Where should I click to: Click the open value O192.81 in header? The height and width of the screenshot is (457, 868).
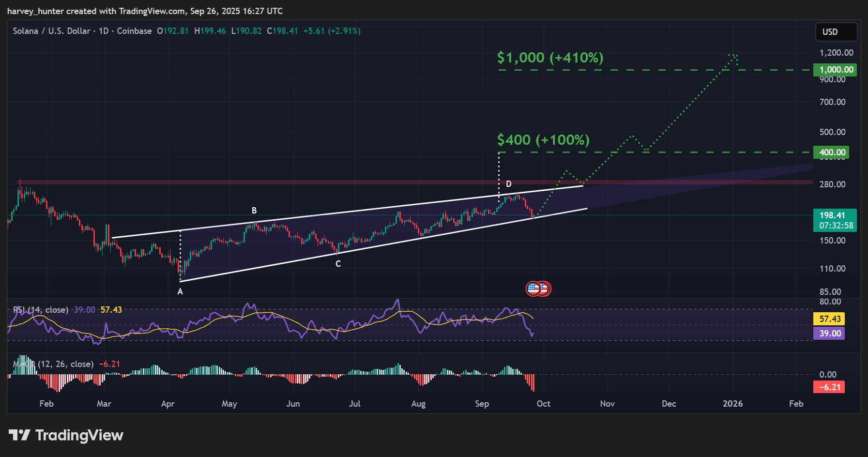[173, 31]
